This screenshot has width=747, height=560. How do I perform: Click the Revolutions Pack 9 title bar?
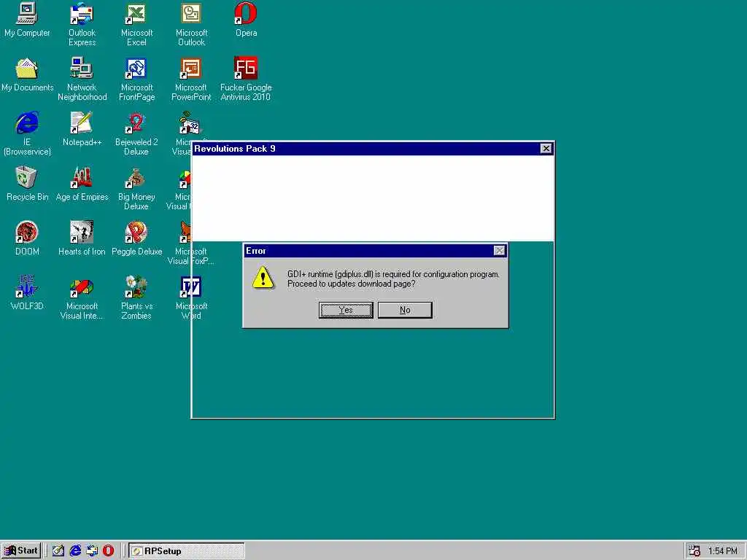(373, 149)
